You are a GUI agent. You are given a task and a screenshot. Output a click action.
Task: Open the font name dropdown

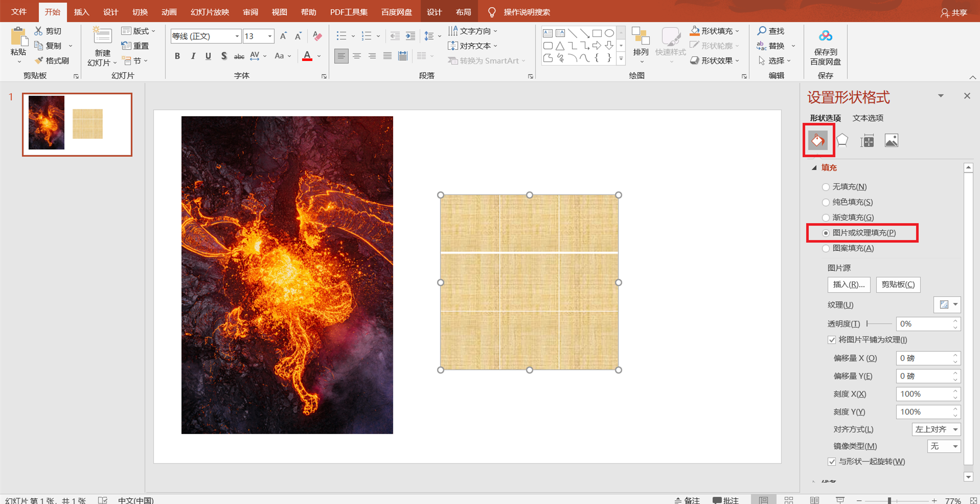[x=237, y=36]
